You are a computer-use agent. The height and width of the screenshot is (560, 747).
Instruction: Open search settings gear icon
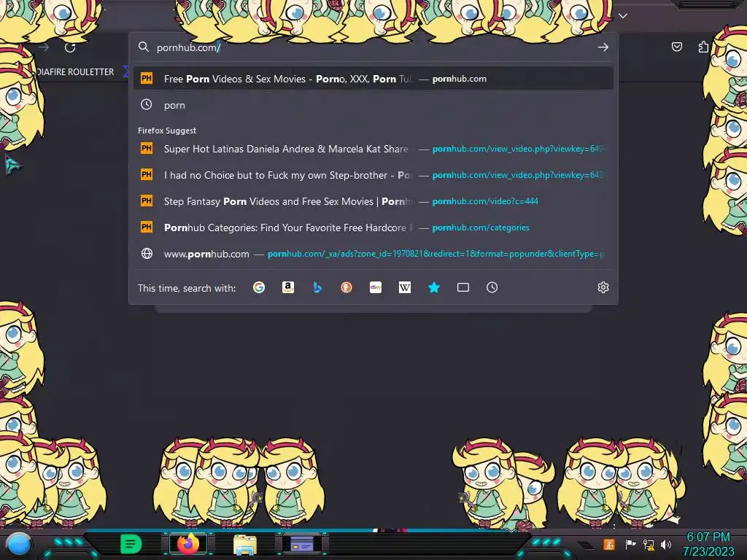coord(603,287)
